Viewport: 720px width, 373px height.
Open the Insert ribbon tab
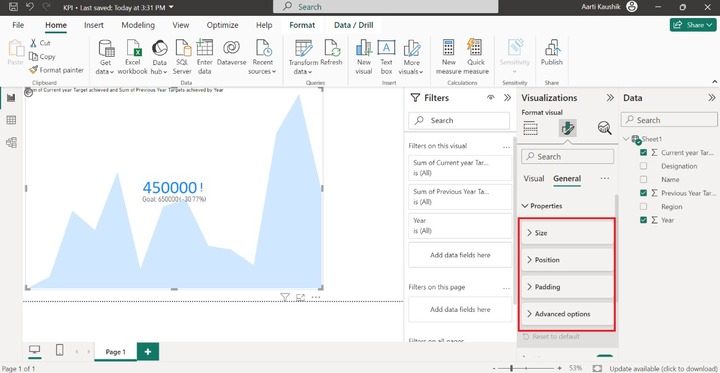tap(94, 25)
